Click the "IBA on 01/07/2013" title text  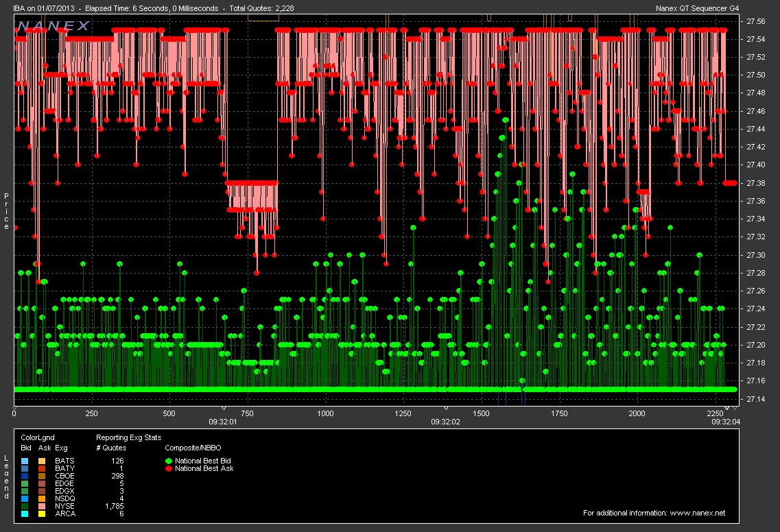(44, 8)
